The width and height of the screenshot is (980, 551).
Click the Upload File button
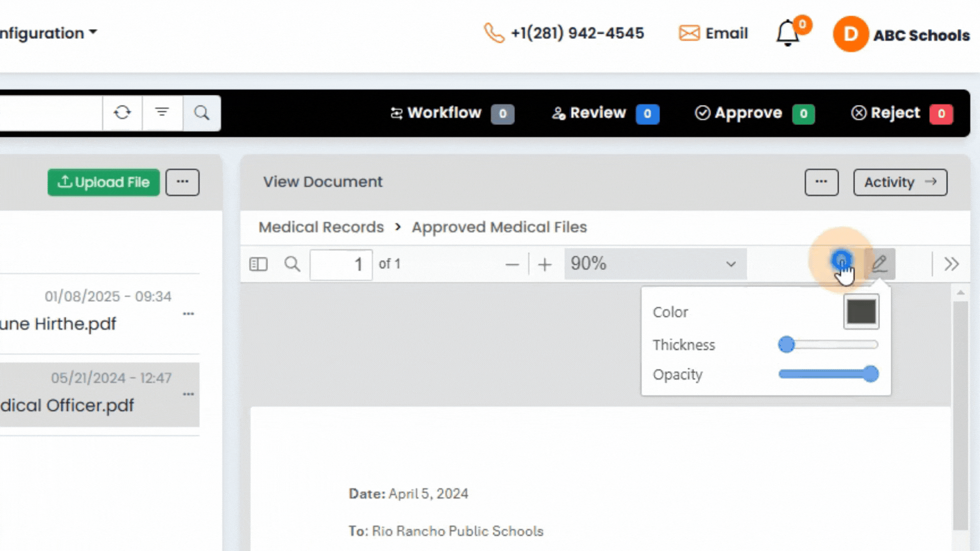(104, 183)
